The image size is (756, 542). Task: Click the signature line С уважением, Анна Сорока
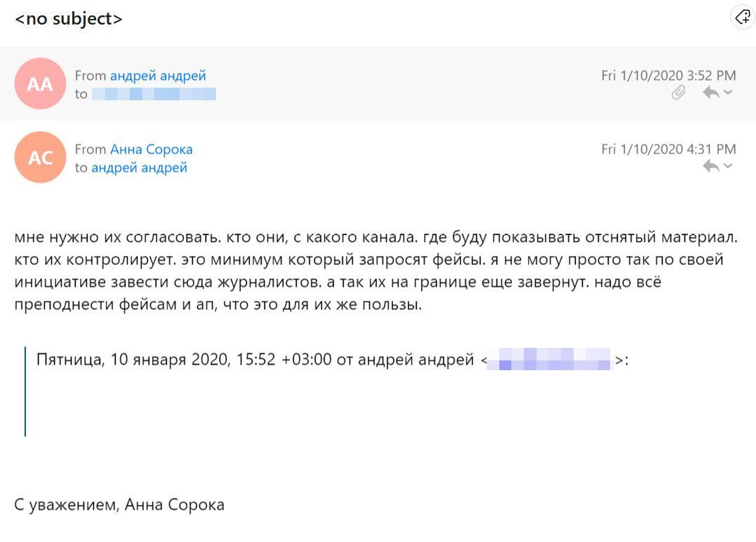[x=119, y=504]
